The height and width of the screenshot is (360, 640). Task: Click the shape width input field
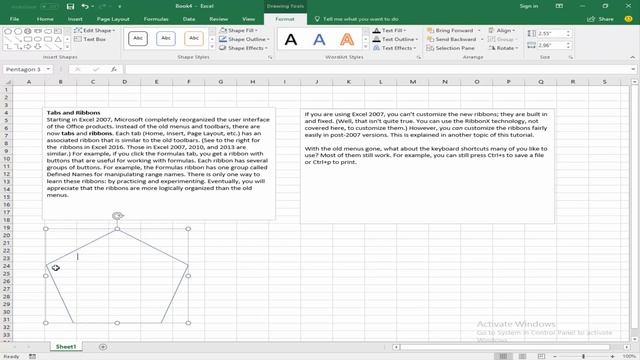pos(551,45)
